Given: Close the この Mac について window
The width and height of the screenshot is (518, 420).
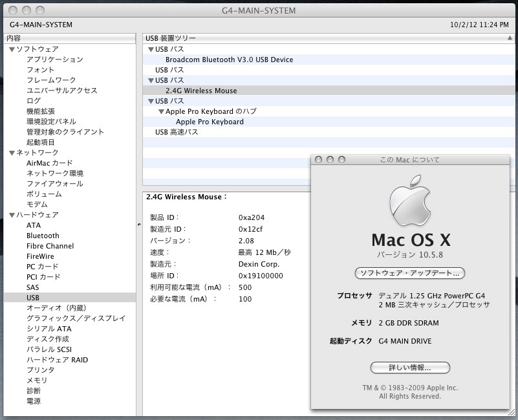Looking at the screenshot, I should (318, 160).
